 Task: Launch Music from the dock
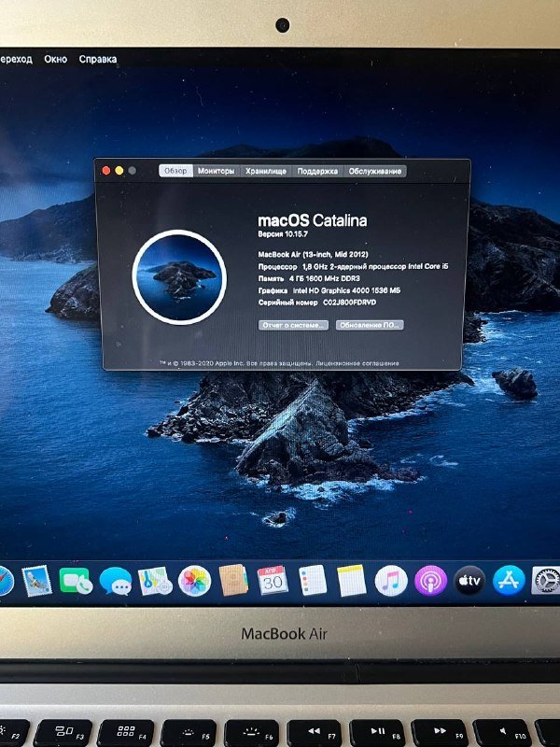click(x=391, y=581)
